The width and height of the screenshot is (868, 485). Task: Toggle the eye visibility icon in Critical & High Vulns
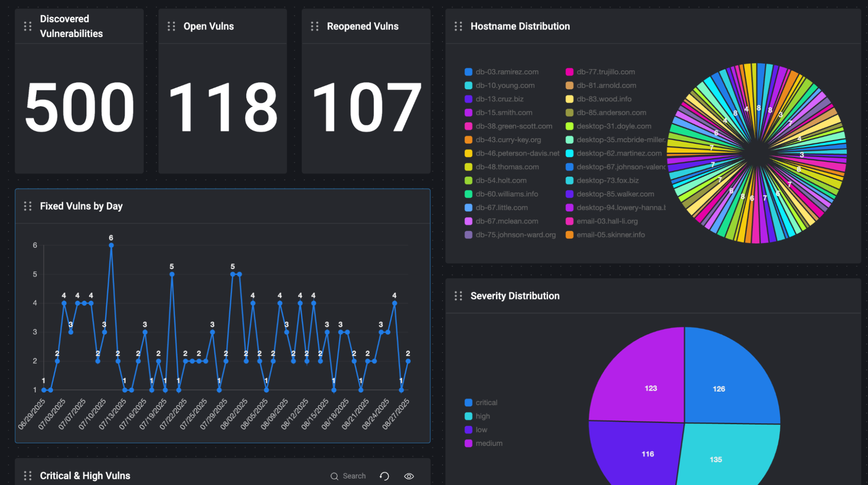point(409,476)
